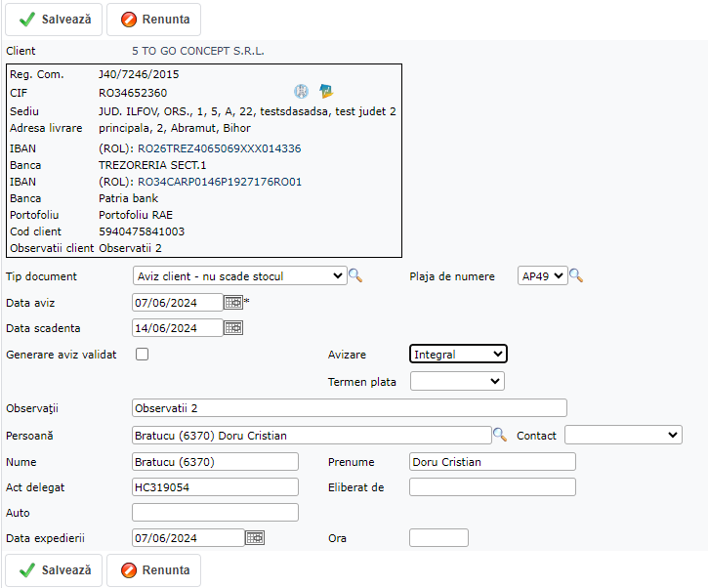The width and height of the screenshot is (708, 588).
Task: Click the magnifier next to Tip document
Action: pos(355,276)
